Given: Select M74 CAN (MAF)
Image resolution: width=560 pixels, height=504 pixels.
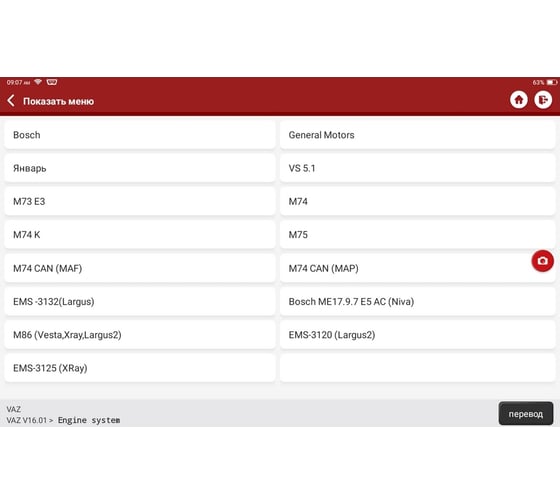Looking at the screenshot, I should tap(140, 268).
